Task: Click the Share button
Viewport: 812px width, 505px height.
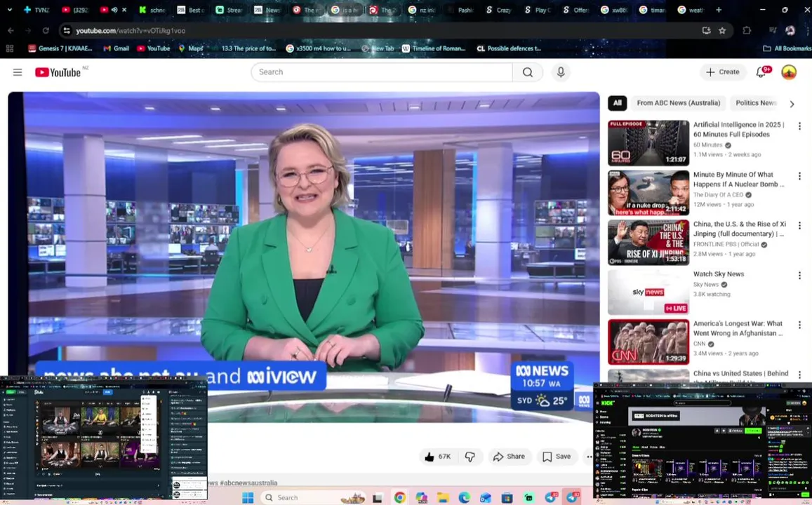Action: pyautogui.click(x=509, y=457)
